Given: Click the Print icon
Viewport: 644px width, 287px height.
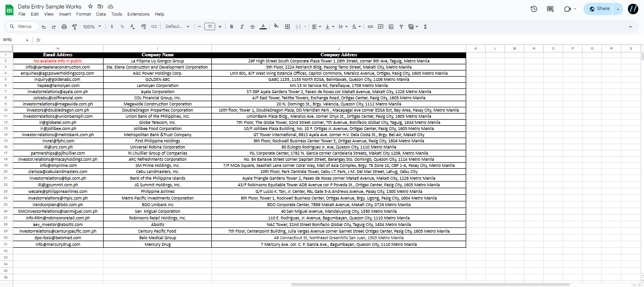Looking at the screenshot, I should tap(64, 27).
